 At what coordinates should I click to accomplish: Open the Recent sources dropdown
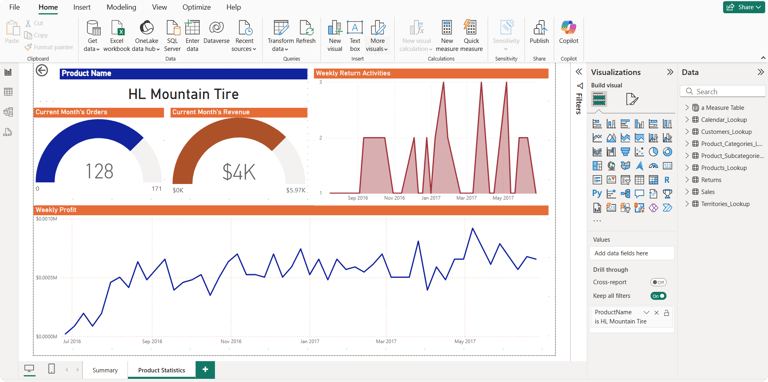coord(243,36)
